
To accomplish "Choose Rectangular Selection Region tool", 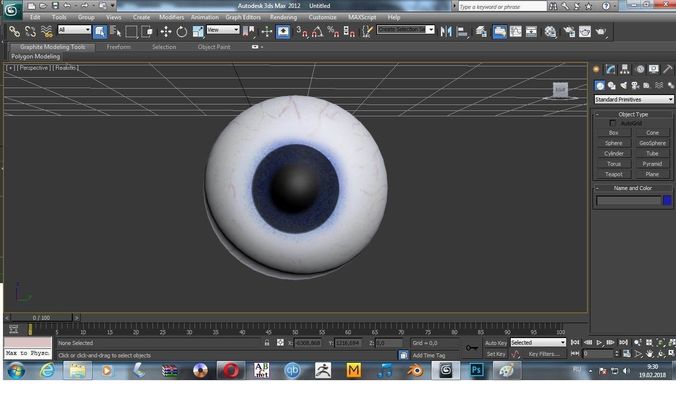I will click(131, 31).
